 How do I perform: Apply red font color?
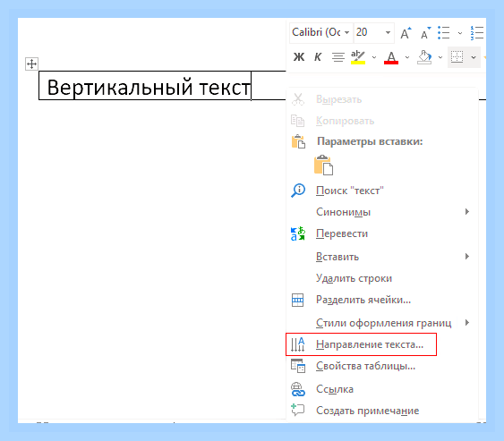(391, 57)
